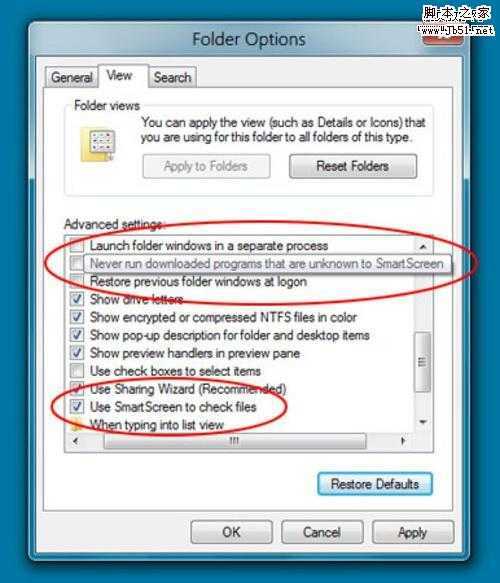
Task: Enable Never run downloaded programs unknown to SmartScreen
Action: click(x=77, y=264)
